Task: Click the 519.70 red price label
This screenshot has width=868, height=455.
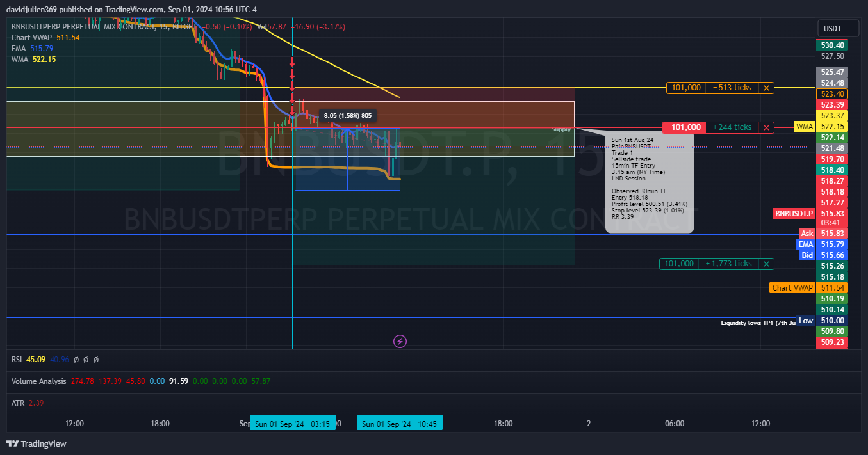Action: [832, 159]
